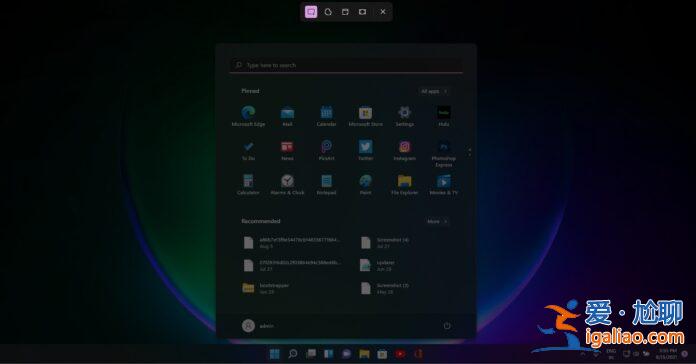Screen dimensions: 696x364
Task: Open File Explorer from the taskbar
Action: point(364,354)
